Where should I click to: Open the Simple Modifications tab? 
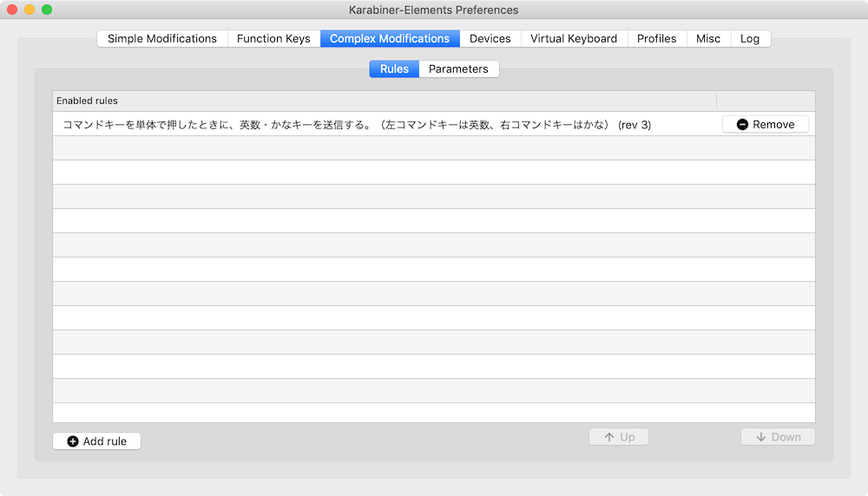click(x=162, y=39)
